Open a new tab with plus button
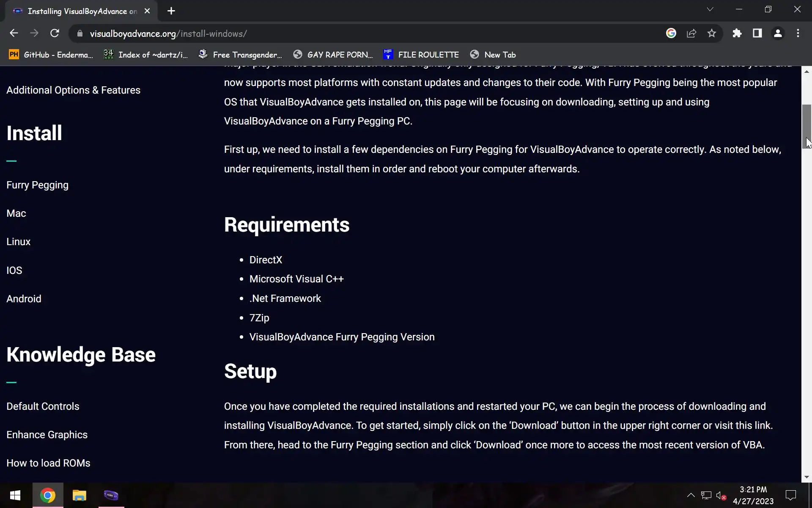812x508 pixels. pos(171,11)
